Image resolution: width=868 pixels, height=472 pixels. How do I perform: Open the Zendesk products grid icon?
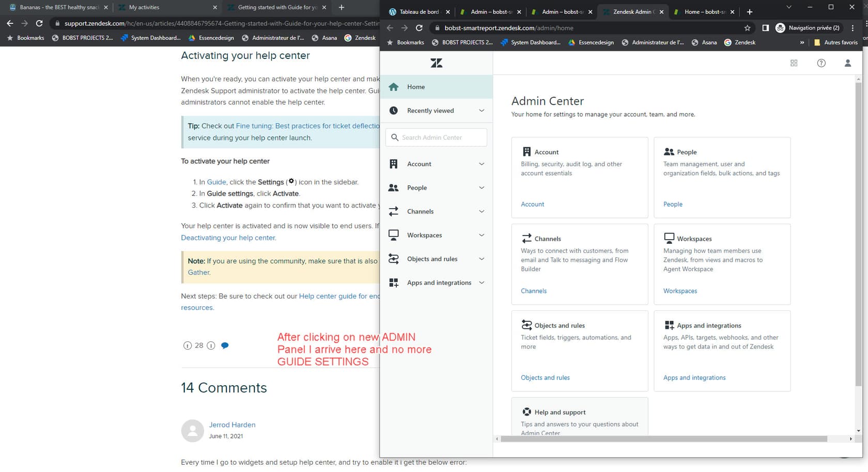(794, 63)
